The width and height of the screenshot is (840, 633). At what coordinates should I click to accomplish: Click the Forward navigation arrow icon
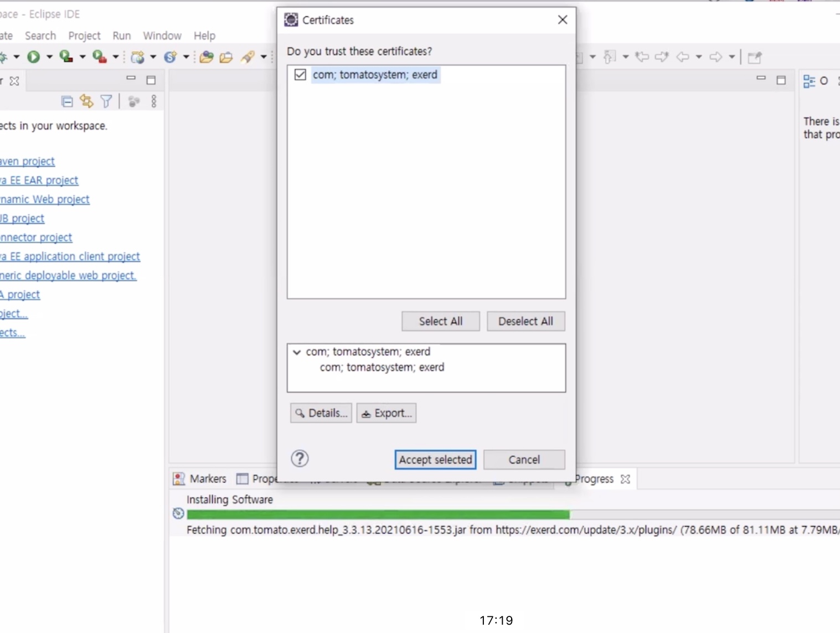[715, 56]
